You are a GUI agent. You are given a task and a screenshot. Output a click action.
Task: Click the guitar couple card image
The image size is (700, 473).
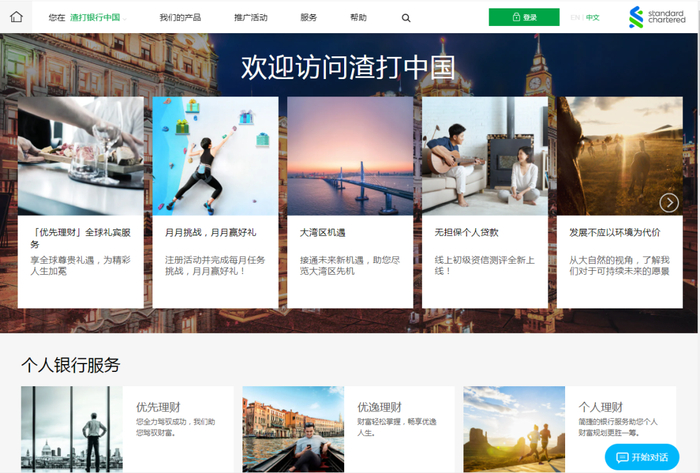pyautogui.click(x=485, y=156)
